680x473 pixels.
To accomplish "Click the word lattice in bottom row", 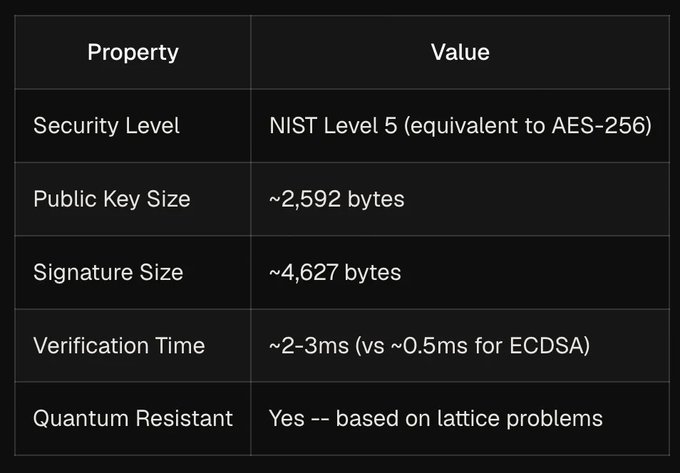I will (468, 418).
